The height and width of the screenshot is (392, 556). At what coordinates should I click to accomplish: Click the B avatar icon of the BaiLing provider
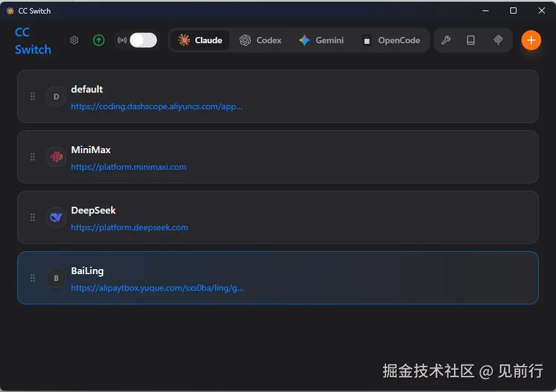click(56, 278)
